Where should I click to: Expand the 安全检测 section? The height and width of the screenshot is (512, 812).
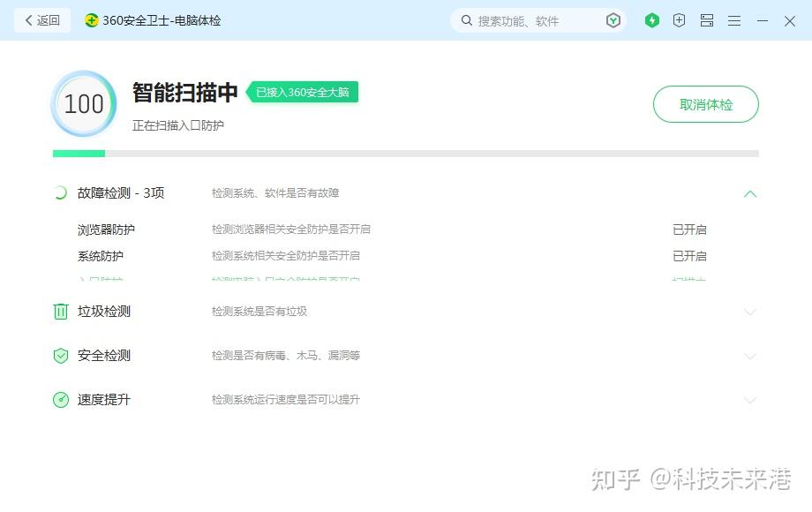(750, 356)
